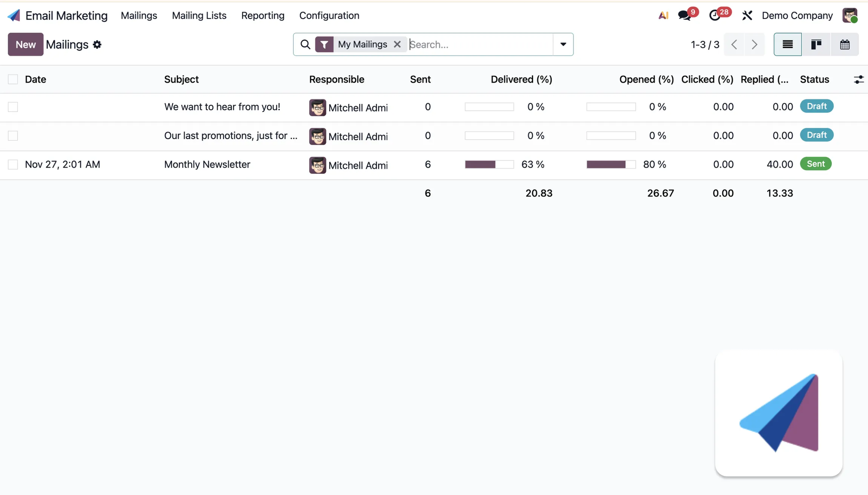Viewport: 868px width, 495px height.
Task: Sort by the Date column header
Action: [36, 79]
